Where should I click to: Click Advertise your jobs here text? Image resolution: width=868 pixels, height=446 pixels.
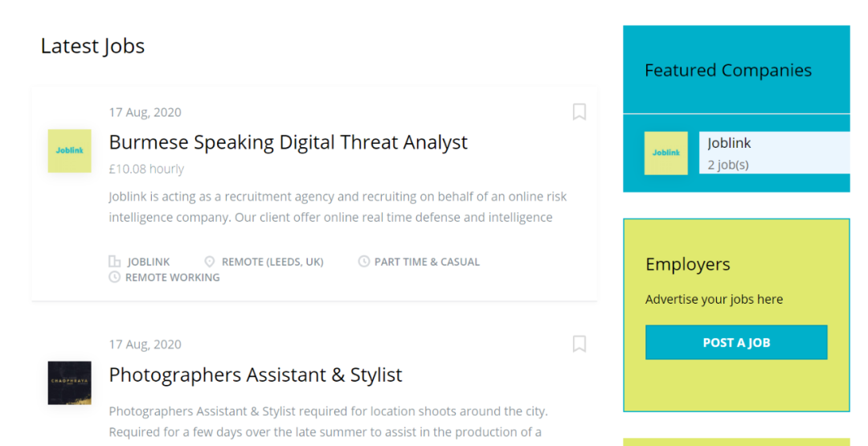[714, 300]
